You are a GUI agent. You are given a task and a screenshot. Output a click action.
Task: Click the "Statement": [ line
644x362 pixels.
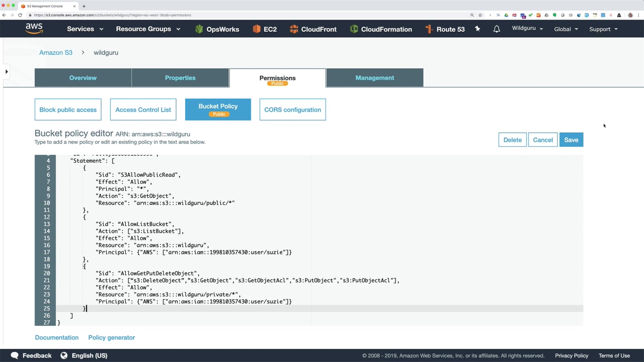click(x=93, y=161)
